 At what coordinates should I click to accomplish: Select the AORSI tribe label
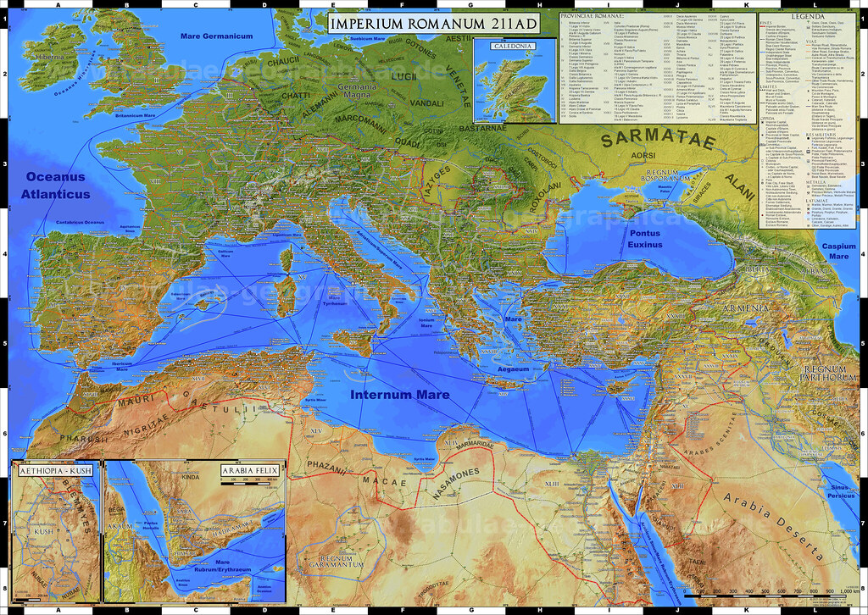coord(643,155)
